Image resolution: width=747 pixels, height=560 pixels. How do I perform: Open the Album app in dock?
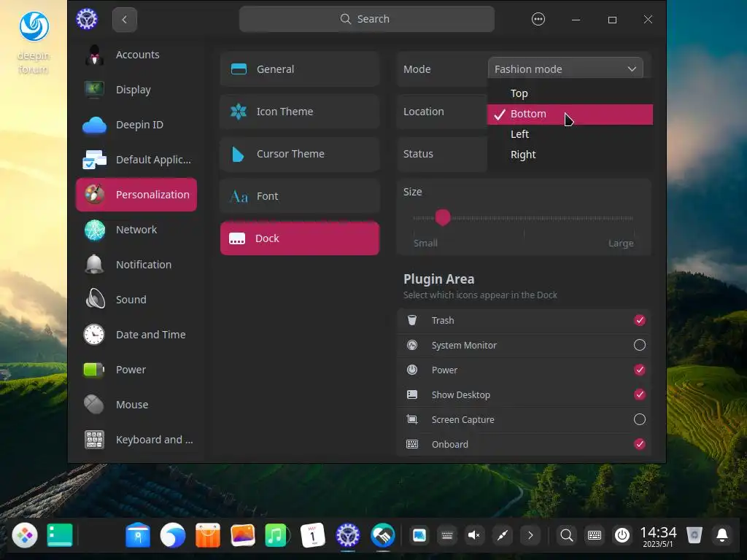click(x=243, y=535)
